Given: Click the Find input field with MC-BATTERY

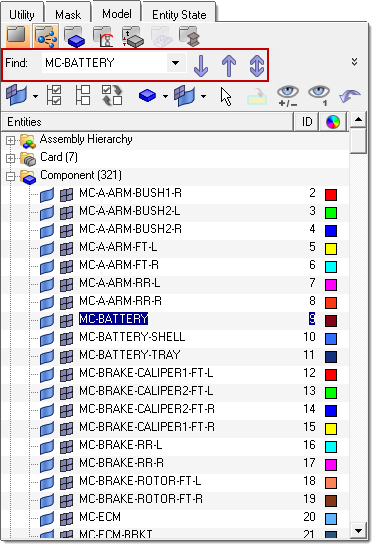Looking at the screenshot, I should (x=104, y=63).
